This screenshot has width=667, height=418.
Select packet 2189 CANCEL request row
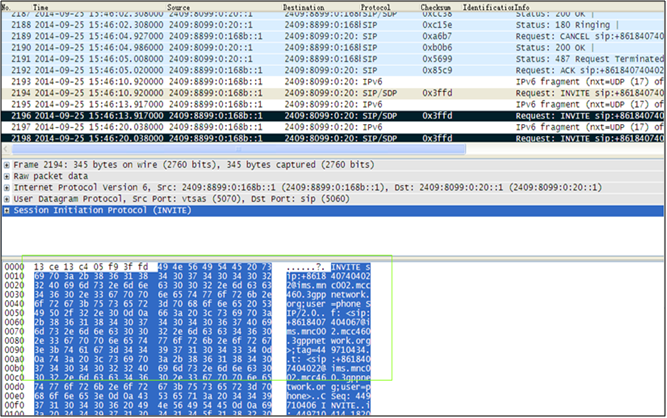pyautogui.click(x=333, y=36)
